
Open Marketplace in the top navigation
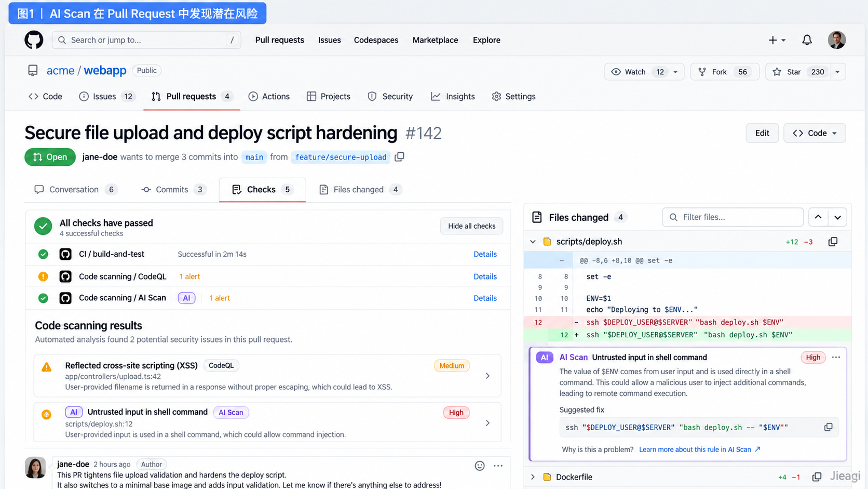coord(435,40)
